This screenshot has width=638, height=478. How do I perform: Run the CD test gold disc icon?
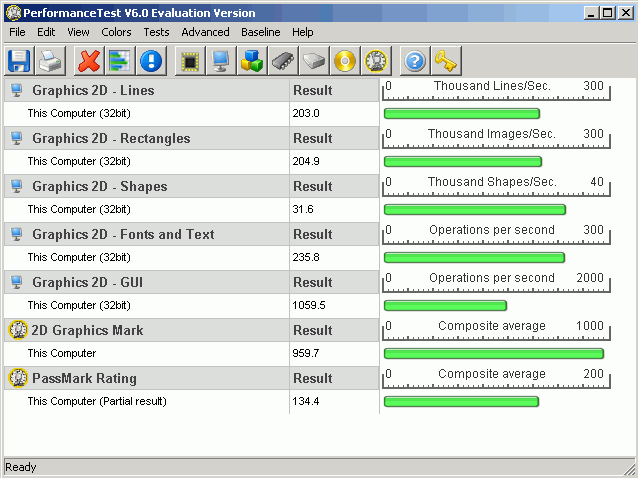click(x=345, y=61)
